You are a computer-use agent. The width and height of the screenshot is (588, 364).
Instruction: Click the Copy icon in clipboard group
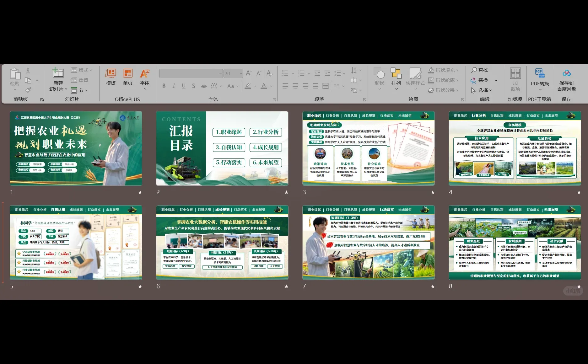(x=28, y=80)
